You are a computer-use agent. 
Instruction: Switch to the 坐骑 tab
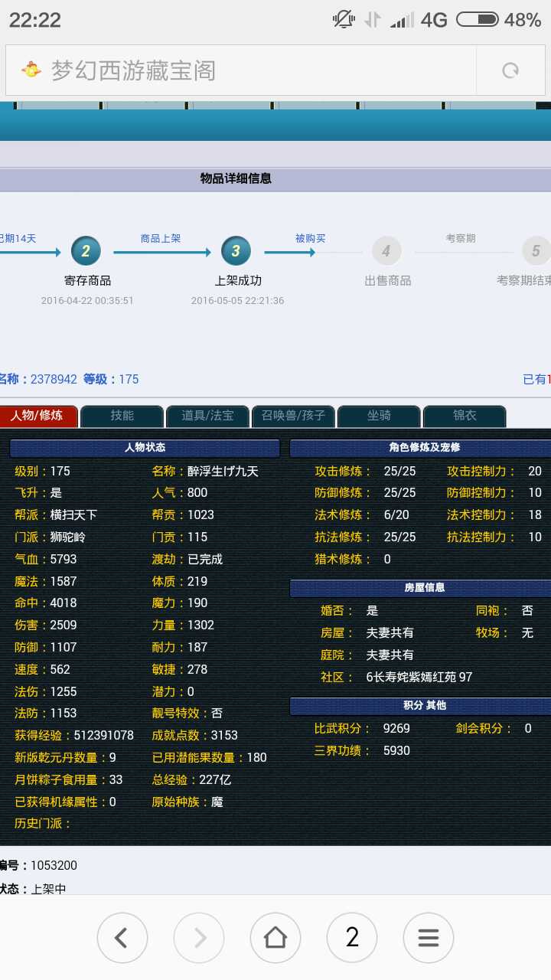379,416
